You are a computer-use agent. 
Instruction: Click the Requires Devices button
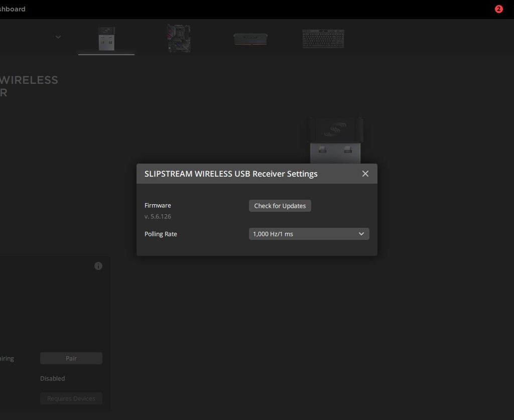point(71,398)
